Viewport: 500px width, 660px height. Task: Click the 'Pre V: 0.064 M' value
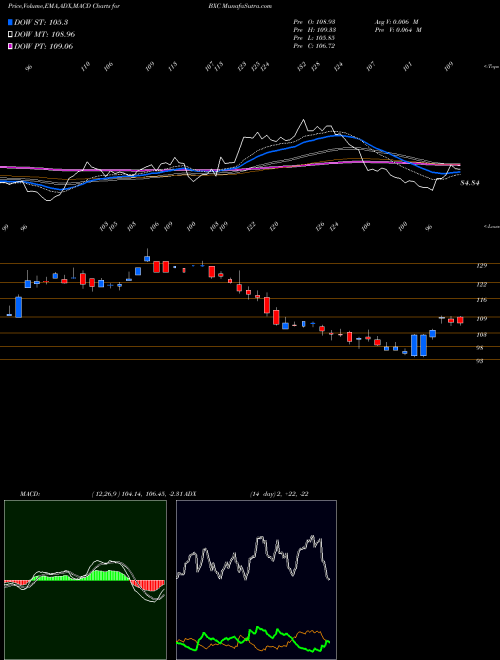click(x=398, y=30)
